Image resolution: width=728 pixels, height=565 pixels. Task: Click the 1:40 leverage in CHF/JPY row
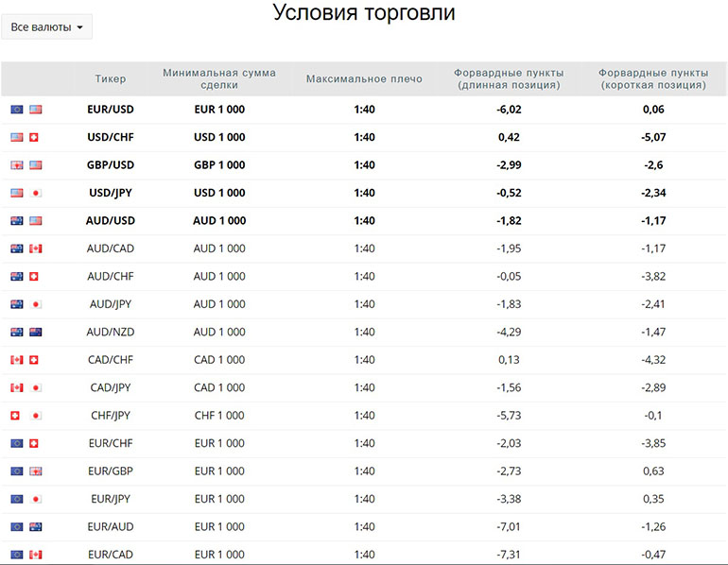click(364, 416)
